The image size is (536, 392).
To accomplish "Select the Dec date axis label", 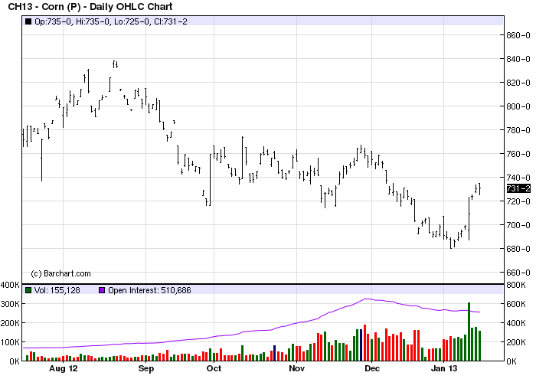I will click(372, 368).
